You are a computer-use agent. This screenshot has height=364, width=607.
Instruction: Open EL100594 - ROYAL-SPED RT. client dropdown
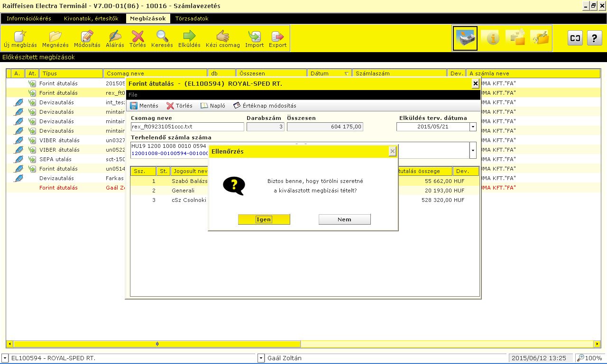[x=5, y=358]
